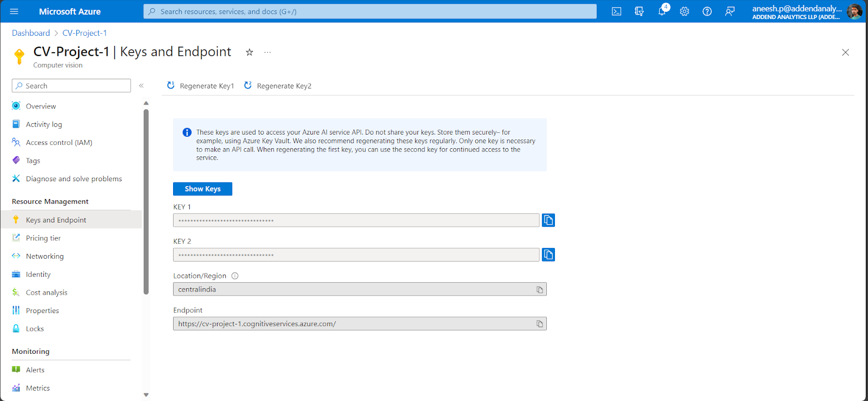Click the centralindia region field

(360, 289)
